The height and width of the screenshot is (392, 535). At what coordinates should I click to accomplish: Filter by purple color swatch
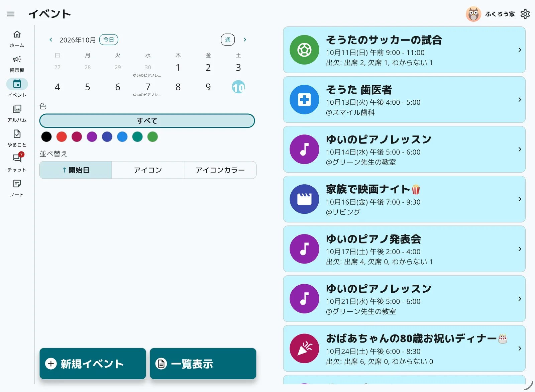pos(92,136)
